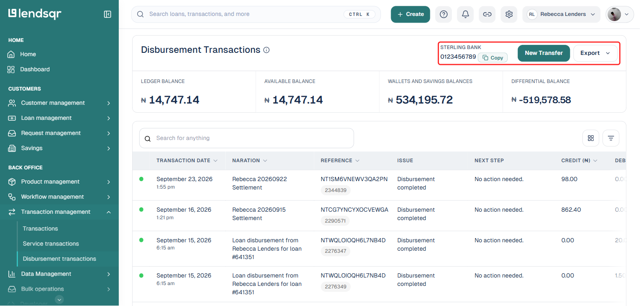This screenshot has width=644, height=306.
Task: Click the 862.40 credit value
Action: (x=571, y=210)
